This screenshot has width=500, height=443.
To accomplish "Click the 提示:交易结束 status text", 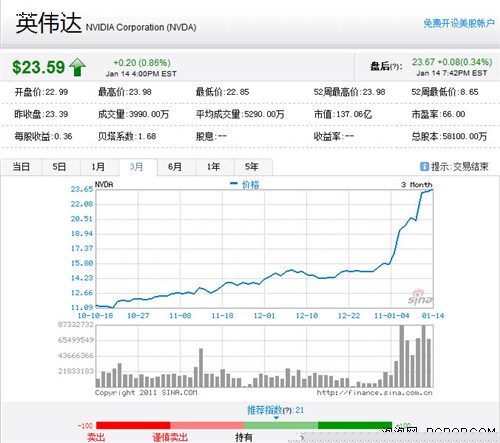I will point(460,166).
